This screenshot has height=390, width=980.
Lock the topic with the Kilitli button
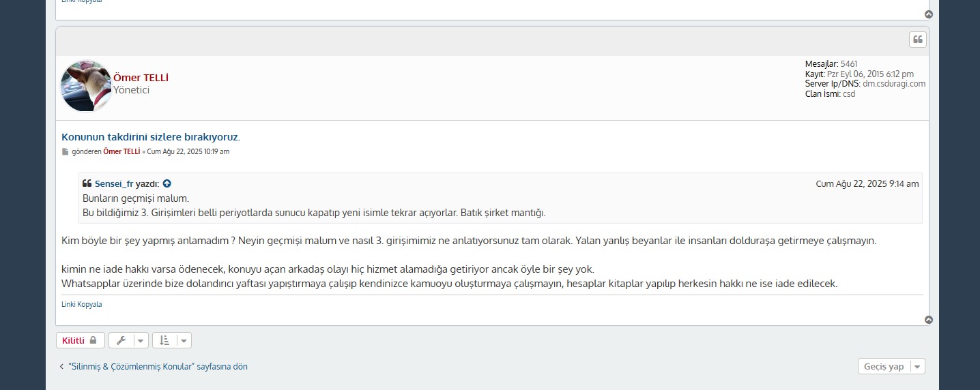click(x=81, y=340)
